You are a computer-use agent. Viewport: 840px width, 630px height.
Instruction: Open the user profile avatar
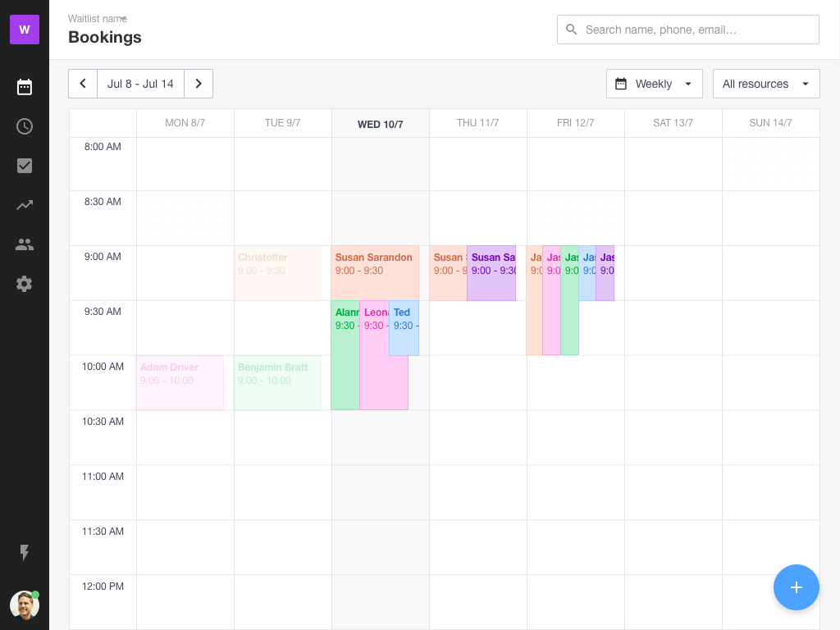point(25,605)
